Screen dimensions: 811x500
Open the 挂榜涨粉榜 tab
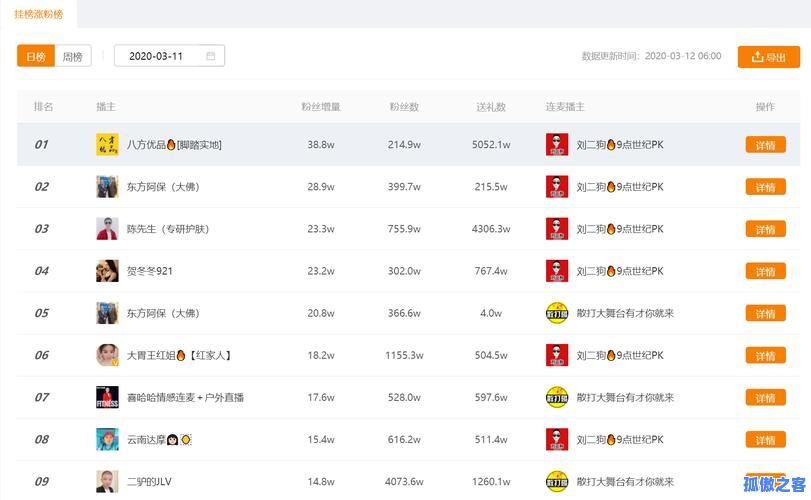click(38, 14)
